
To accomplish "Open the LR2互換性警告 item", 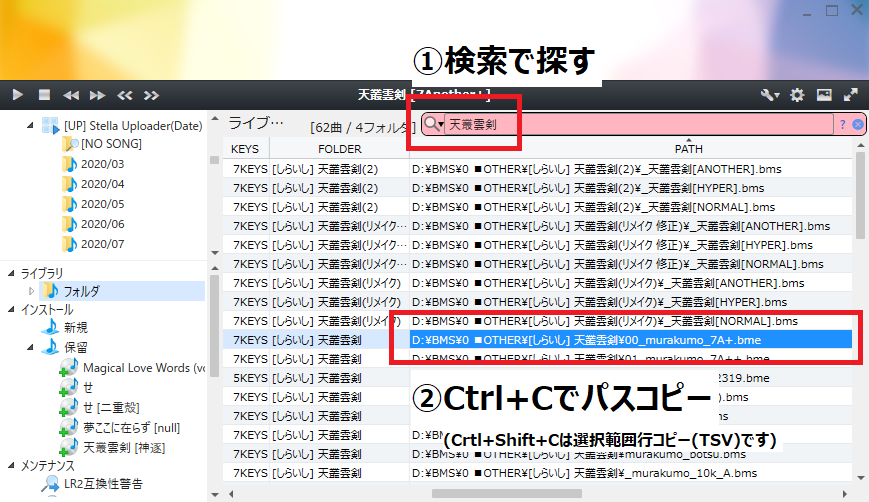I will pyautogui.click(x=103, y=484).
